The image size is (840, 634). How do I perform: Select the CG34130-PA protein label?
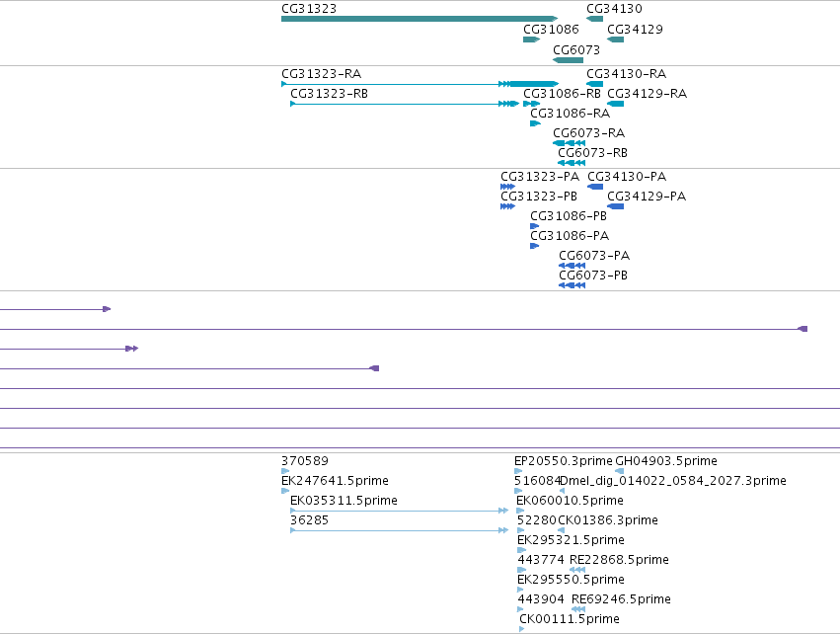(x=627, y=177)
